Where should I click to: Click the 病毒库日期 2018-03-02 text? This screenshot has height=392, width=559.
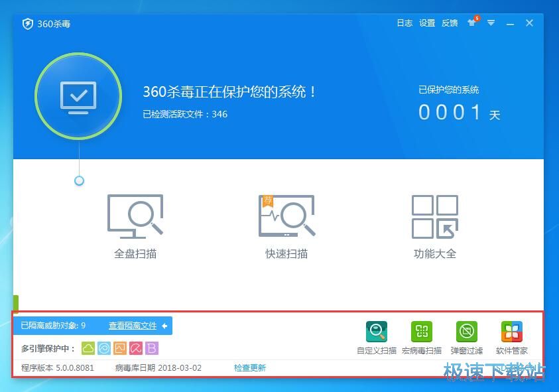click(158, 367)
